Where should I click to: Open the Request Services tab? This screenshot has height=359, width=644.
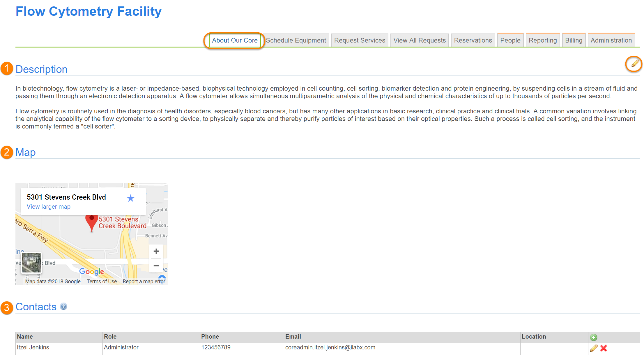[x=360, y=41]
